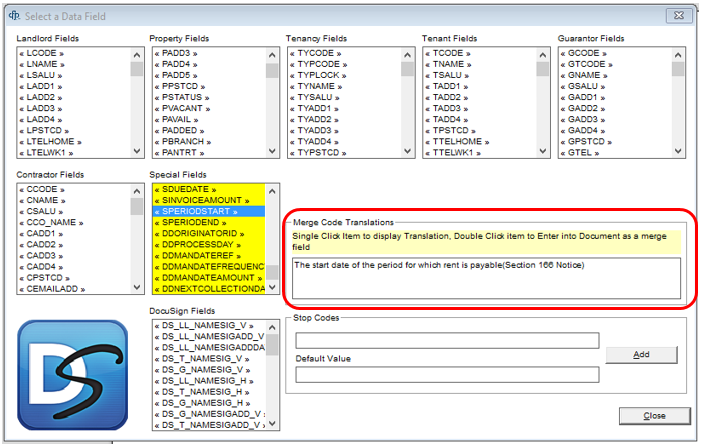Click scroll up arrow in Tenancy Fields
The width and height of the screenshot is (702, 447).
click(407, 55)
